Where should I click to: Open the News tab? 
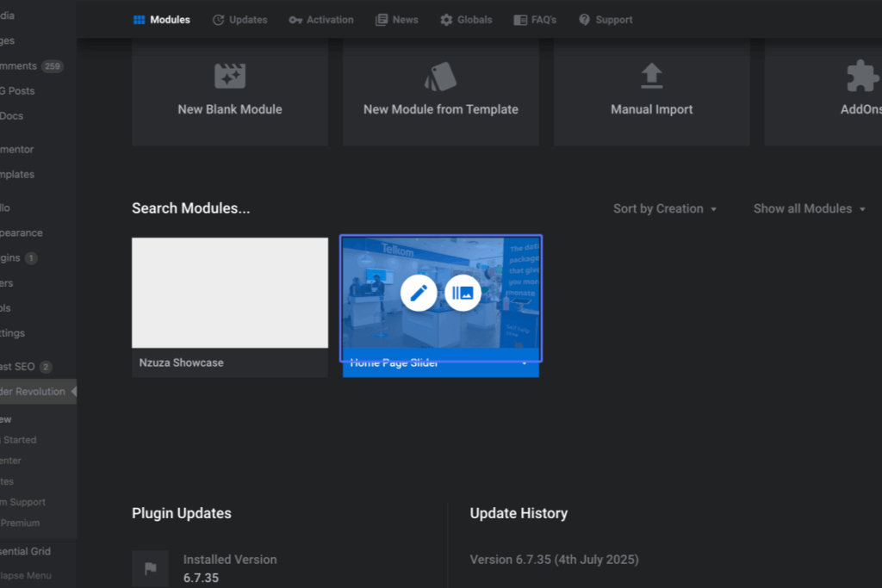tap(396, 20)
